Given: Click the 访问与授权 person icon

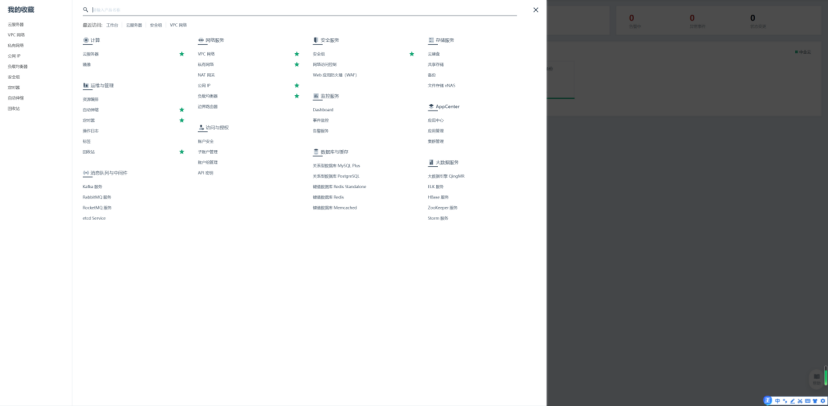Looking at the screenshot, I should click(x=201, y=127).
